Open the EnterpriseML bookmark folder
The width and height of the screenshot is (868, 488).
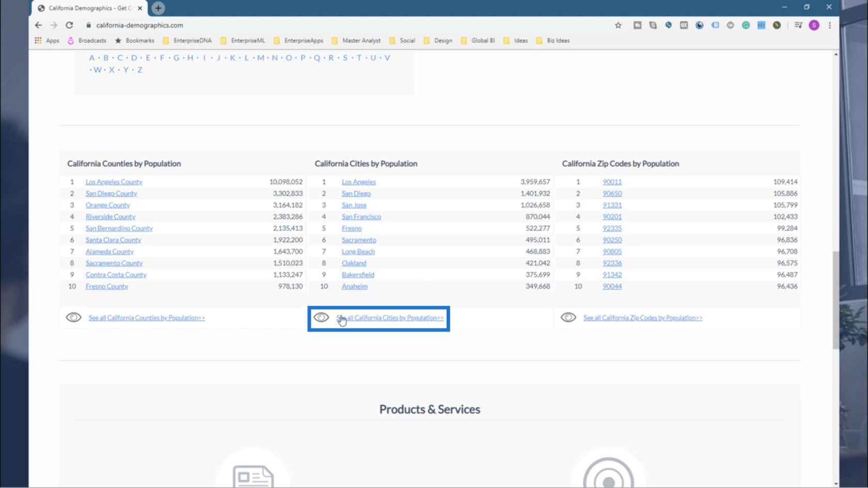pyautogui.click(x=242, y=40)
